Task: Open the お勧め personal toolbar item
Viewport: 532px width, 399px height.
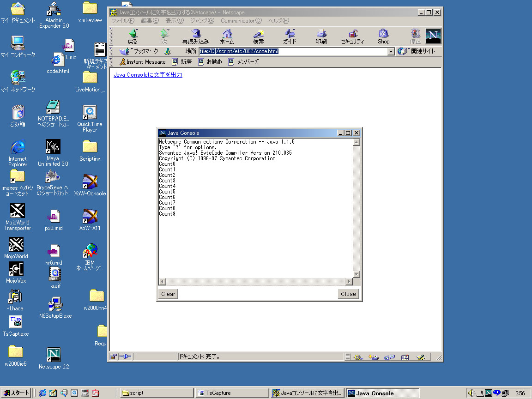Action: pyautogui.click(x=210, y=62)
